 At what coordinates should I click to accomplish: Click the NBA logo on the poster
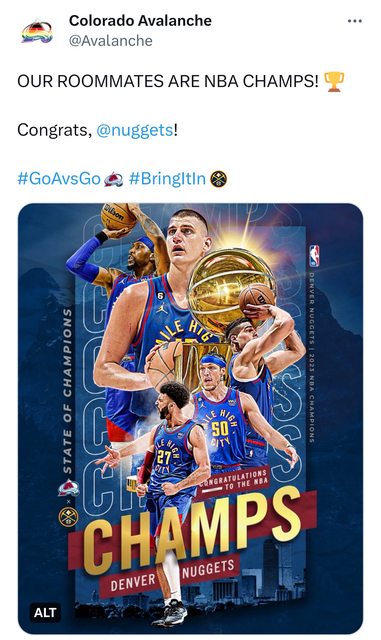tap(314, 256)
